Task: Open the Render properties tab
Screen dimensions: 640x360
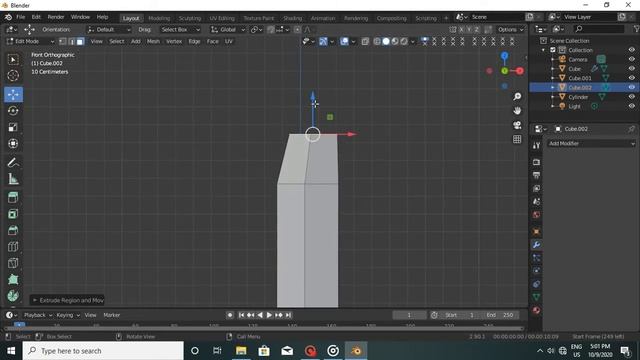Action: tap(536, 162)
